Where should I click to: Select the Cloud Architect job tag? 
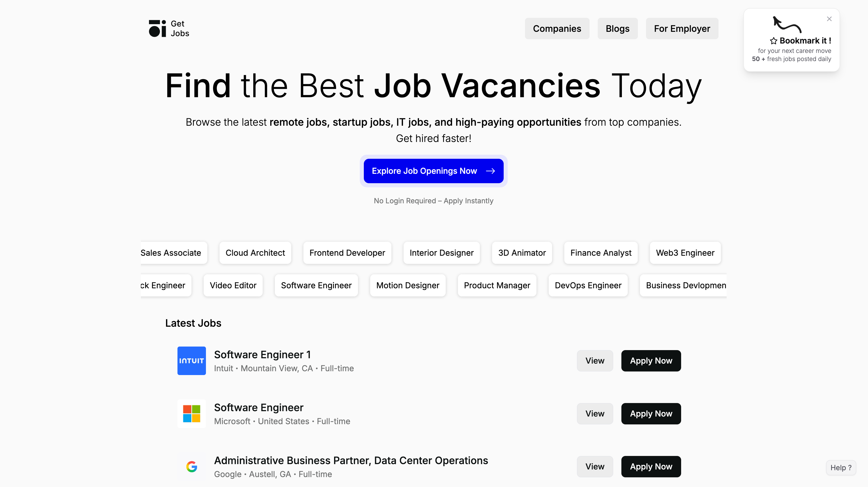click(255, 253)
